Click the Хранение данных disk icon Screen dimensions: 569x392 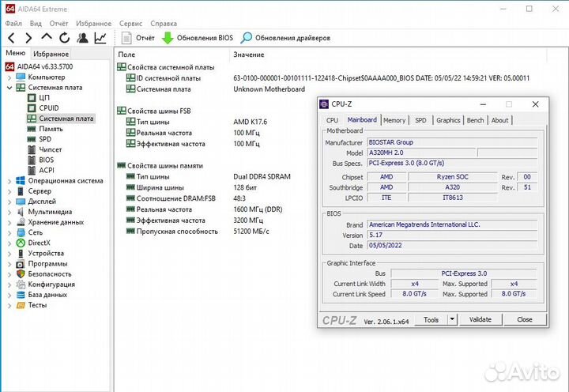coord(21,222)
